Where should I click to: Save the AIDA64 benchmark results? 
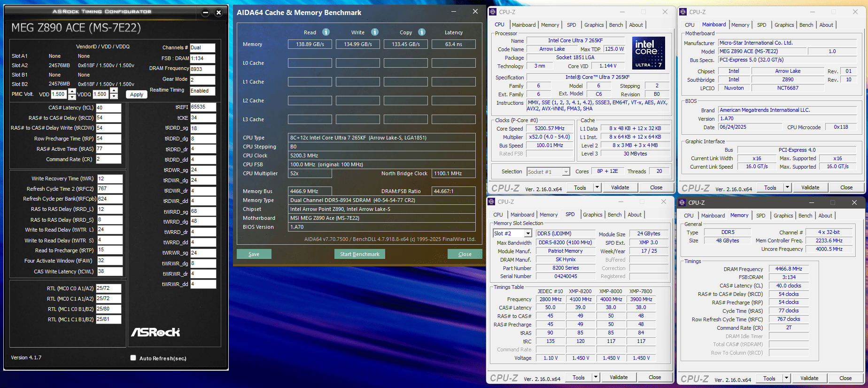tap(254, 254)
